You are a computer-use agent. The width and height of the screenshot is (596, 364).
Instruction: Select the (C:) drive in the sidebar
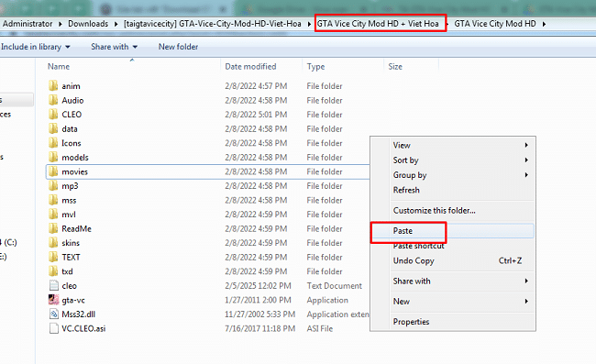[9, 242]
